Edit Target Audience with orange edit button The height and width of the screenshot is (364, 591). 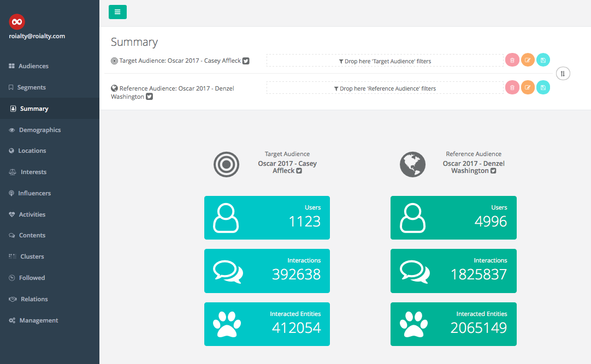coord(528,60)
